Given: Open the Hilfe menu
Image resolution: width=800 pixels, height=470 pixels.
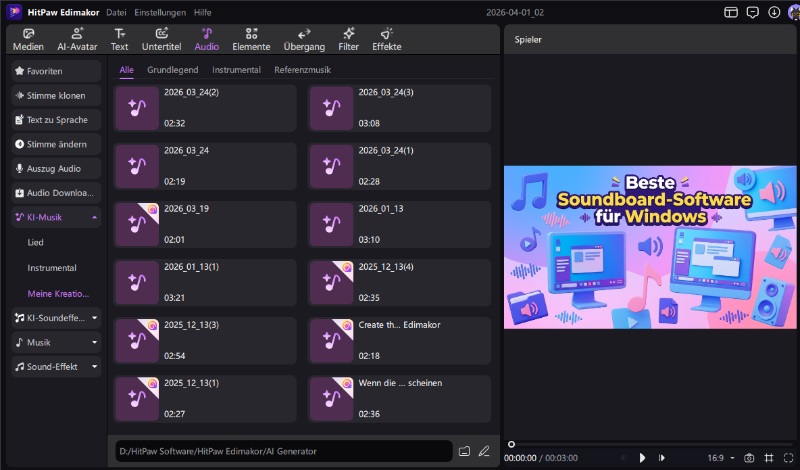Looking at the screenshot, I should [x=203, y=12].
